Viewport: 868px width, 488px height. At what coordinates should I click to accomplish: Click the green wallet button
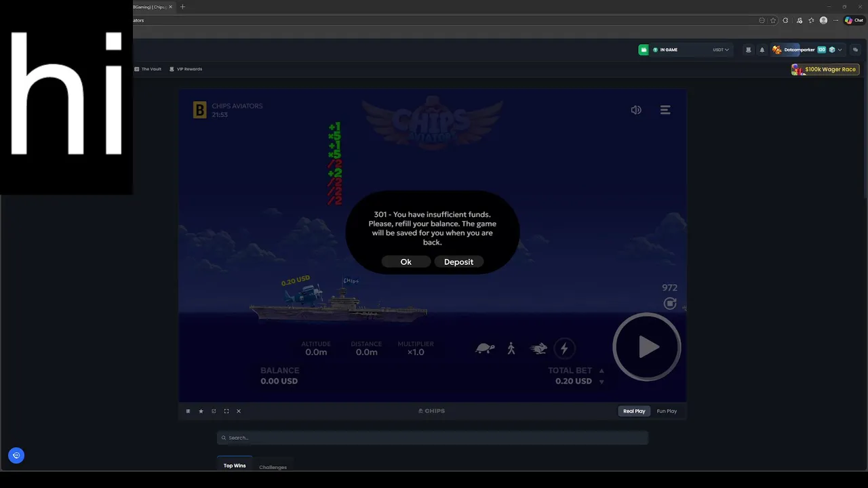[644, 49]
